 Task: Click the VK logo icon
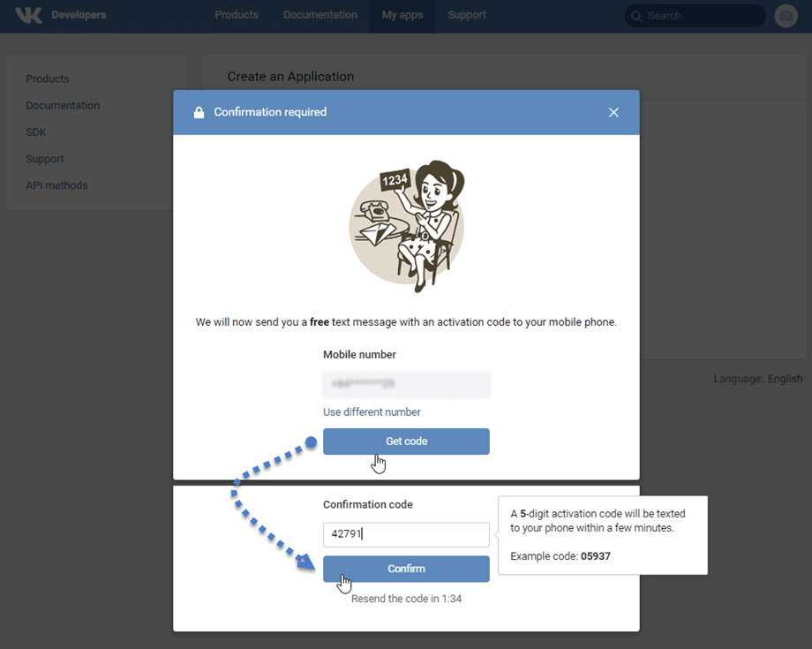[x=28, y=15]
